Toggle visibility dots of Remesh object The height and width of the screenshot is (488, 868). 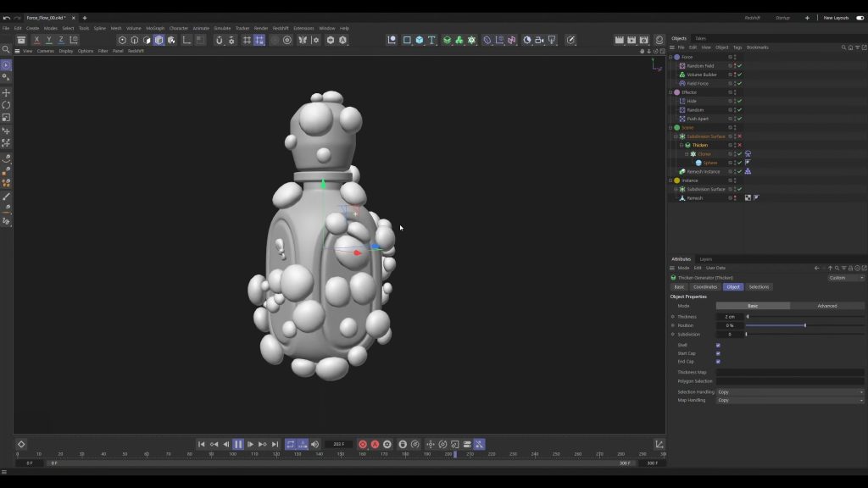[735, 198]
